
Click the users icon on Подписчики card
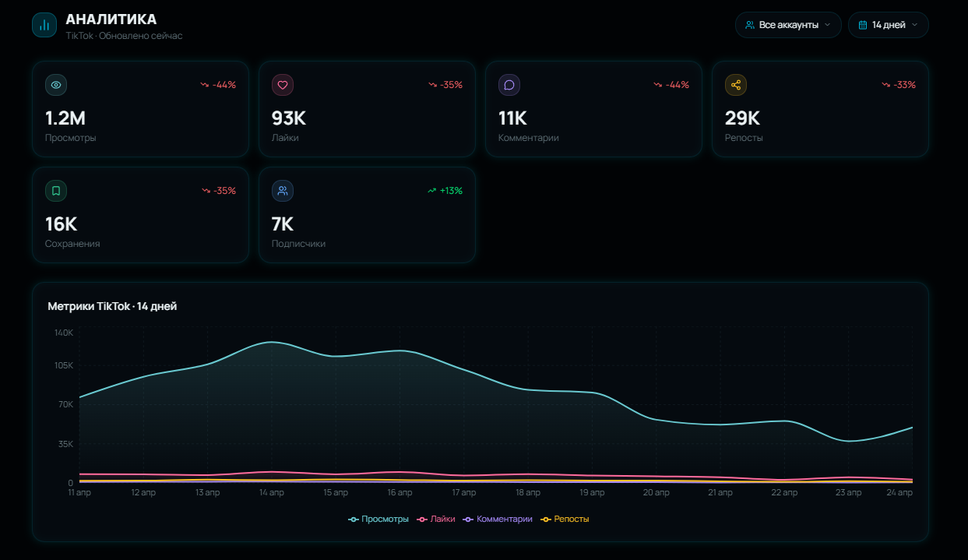click(x=283, y=191)
